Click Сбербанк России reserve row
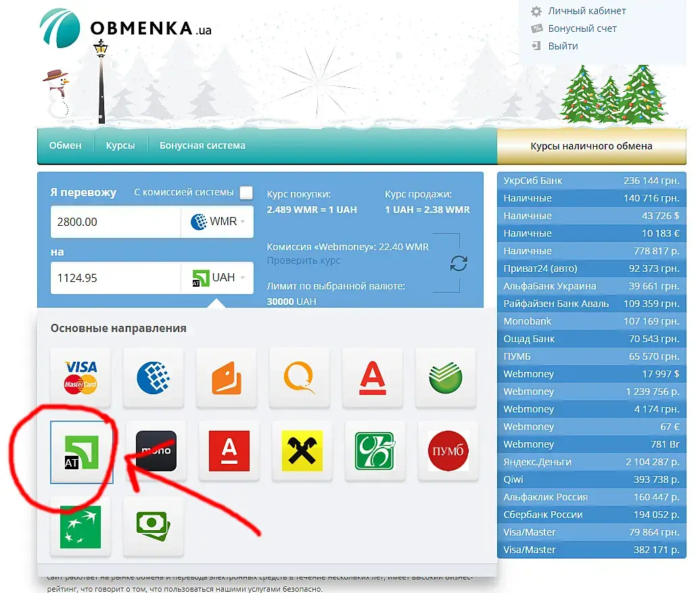The image size is (700, 593). coord(592,515)
